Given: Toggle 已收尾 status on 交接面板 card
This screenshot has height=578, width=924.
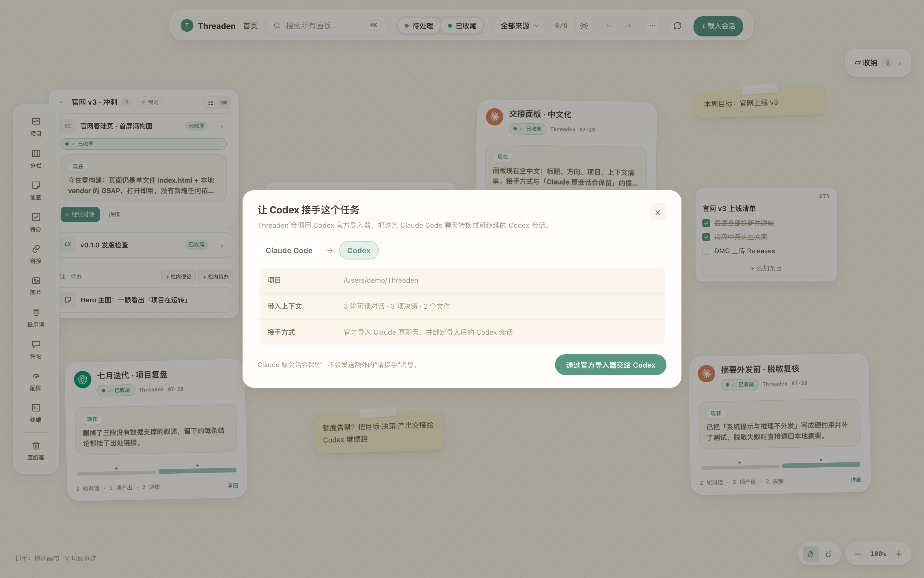Looking at the screenshot, I should coord(527,129).
